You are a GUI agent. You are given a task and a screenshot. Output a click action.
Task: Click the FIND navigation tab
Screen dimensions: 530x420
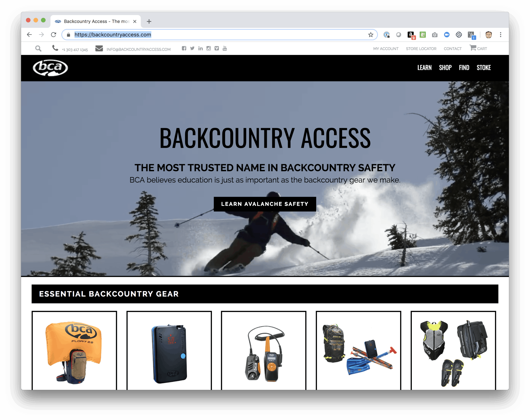(464, 67)
